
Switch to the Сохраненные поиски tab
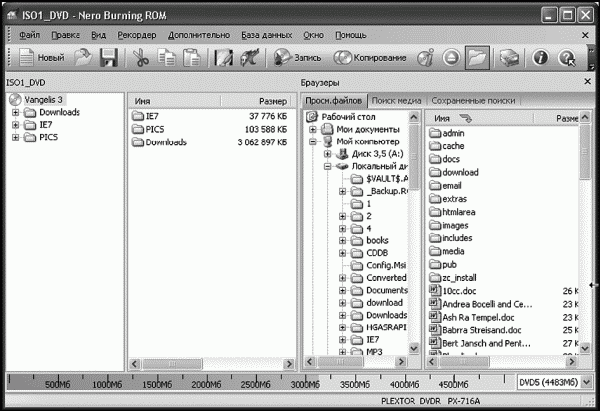click(473, 101)
